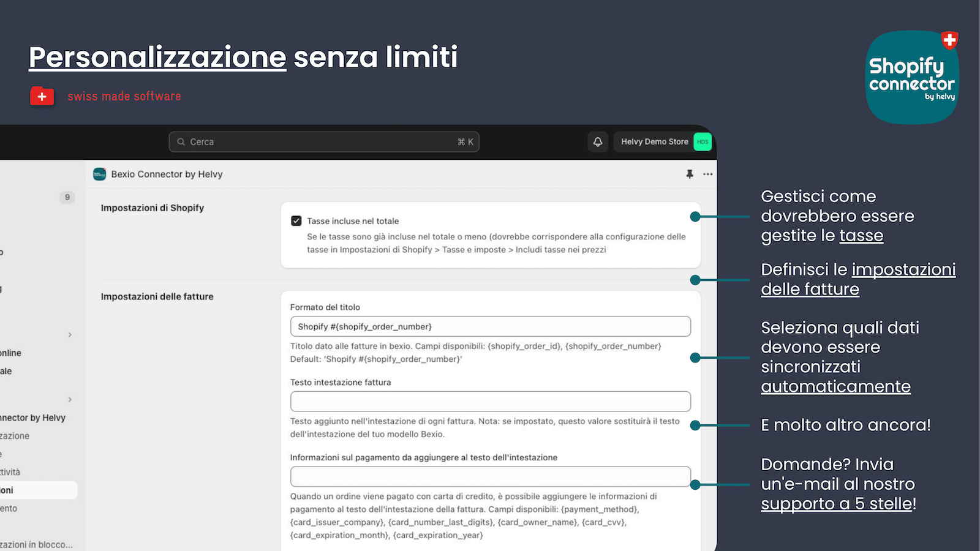This screenshot has height=551, width=980.
Task: Open sidebar item 'zazioni in blocco...'
Action: click(x=36, y=545)
